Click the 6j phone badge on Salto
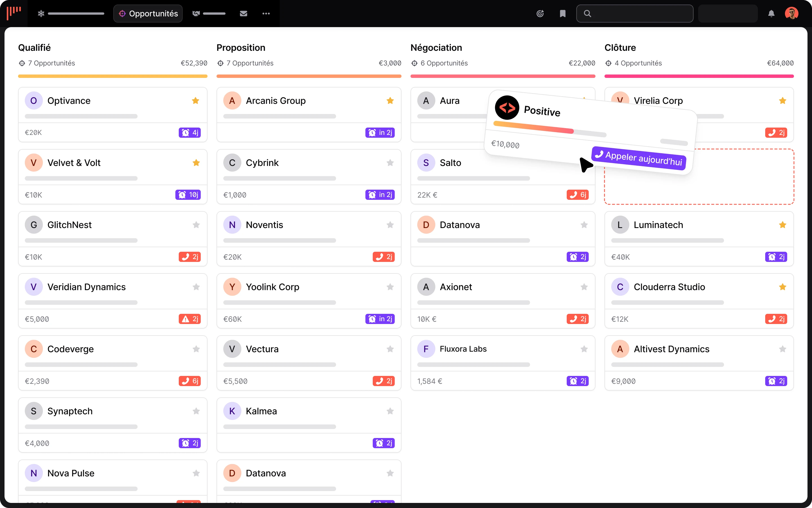 click(577, 194)
